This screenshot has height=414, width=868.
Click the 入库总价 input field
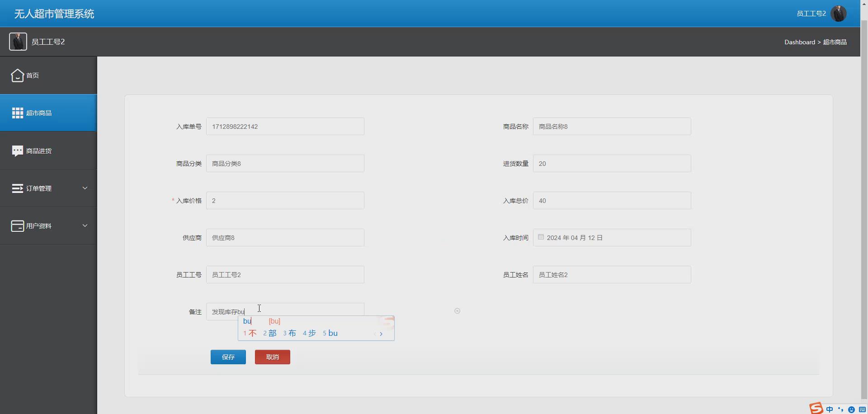pos(612,201)
